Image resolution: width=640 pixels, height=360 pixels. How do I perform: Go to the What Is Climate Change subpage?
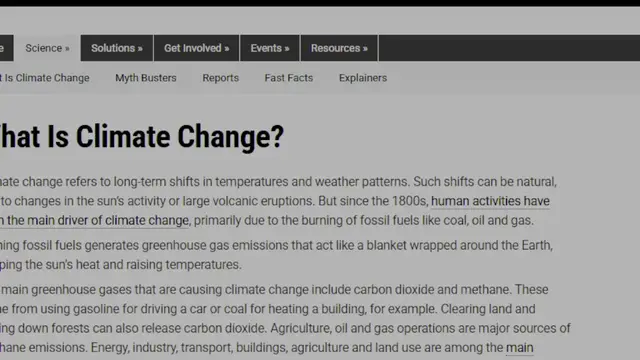tap(44, 78)
